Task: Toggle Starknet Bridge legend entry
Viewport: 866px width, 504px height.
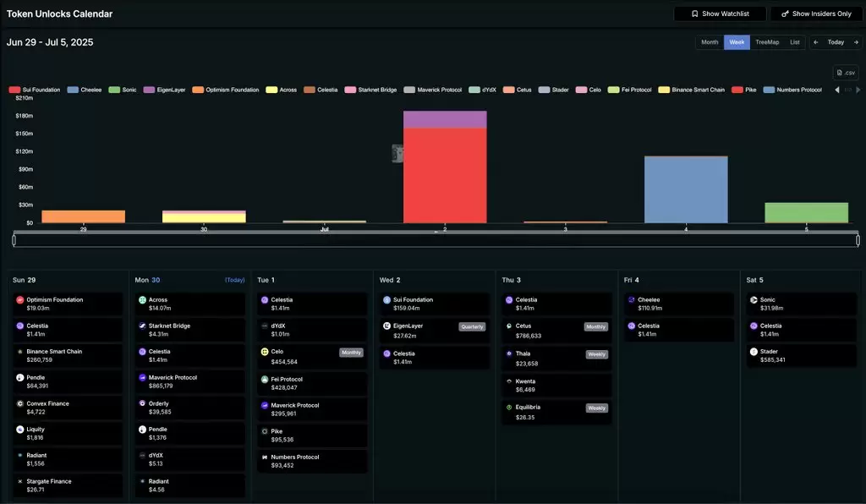Action: pos(370,90)
